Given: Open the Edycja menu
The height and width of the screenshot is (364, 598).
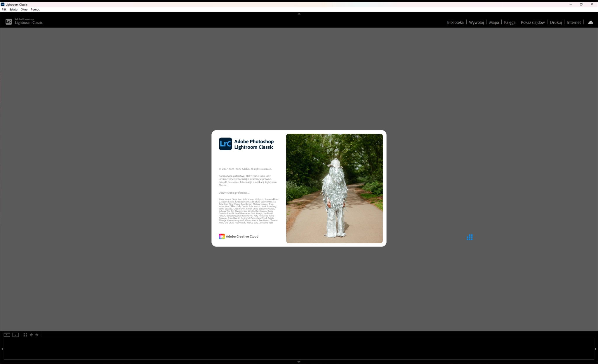Looking at the screenshot, I should pyautogui.click(x=13, y=10).
